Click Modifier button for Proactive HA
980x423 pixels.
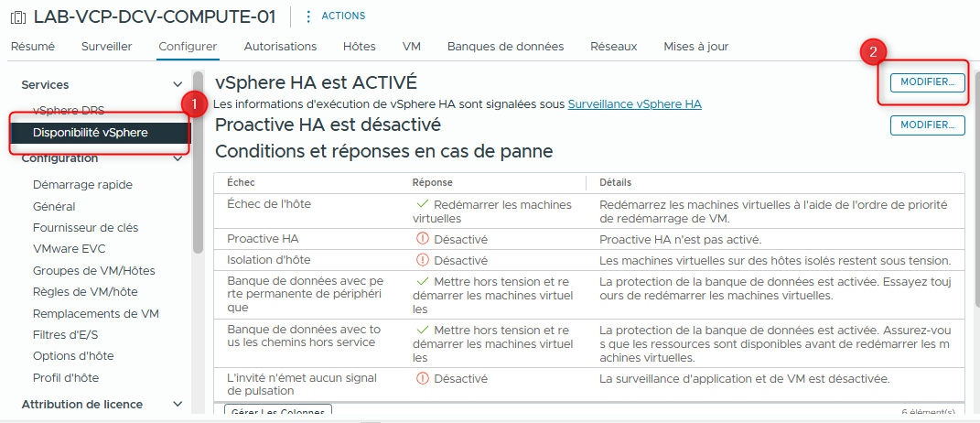pyautogui.click(x=927, y=125)
